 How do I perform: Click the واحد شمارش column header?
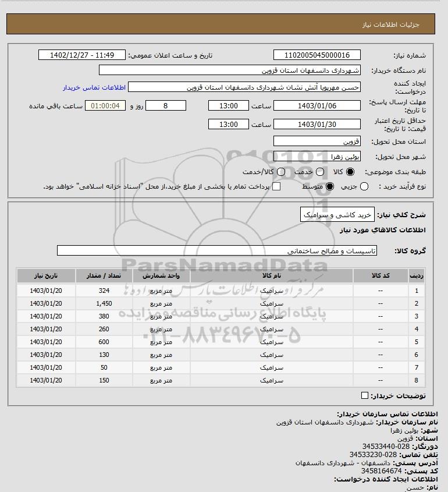click(161, 275)
